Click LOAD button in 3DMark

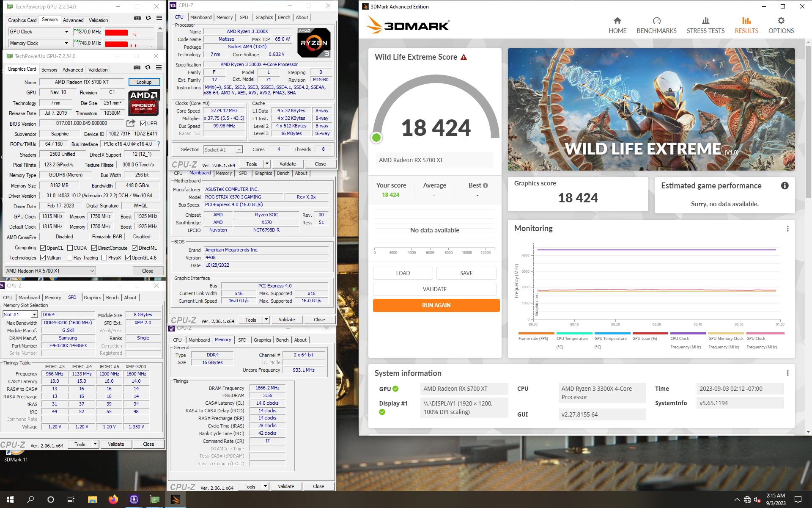pos(403,273)
